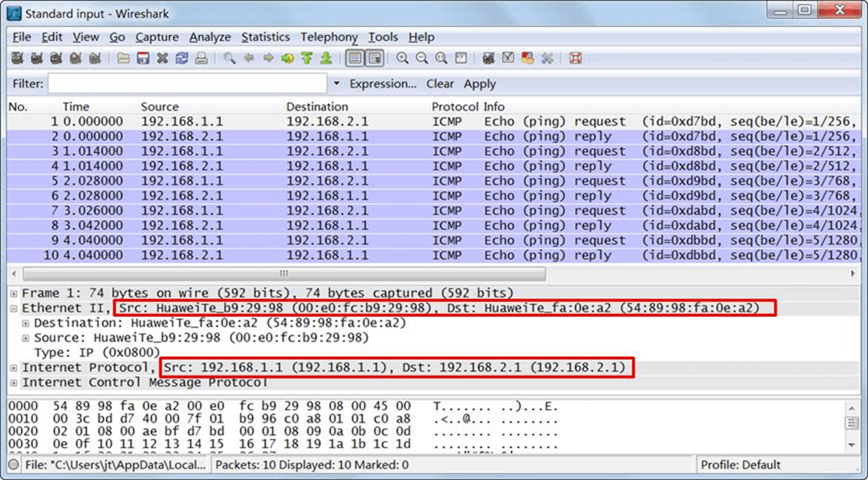
Task: Open coloring rules toolbar icon
Action: pyautogui.click(x=527, y=58)
